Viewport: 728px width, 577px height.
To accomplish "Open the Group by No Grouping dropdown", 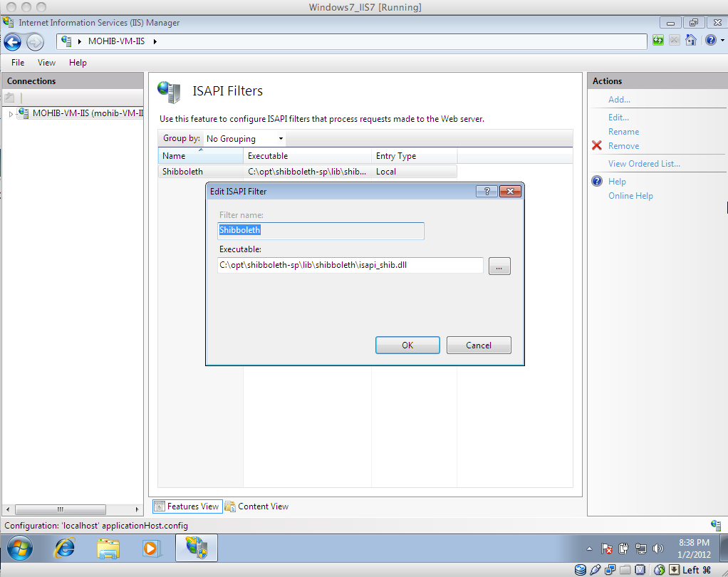I will click(x=244, y=139).
